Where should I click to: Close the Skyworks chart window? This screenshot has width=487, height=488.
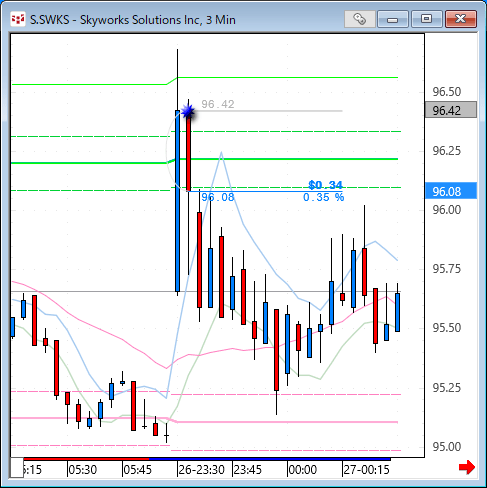[x=461, y=19]
